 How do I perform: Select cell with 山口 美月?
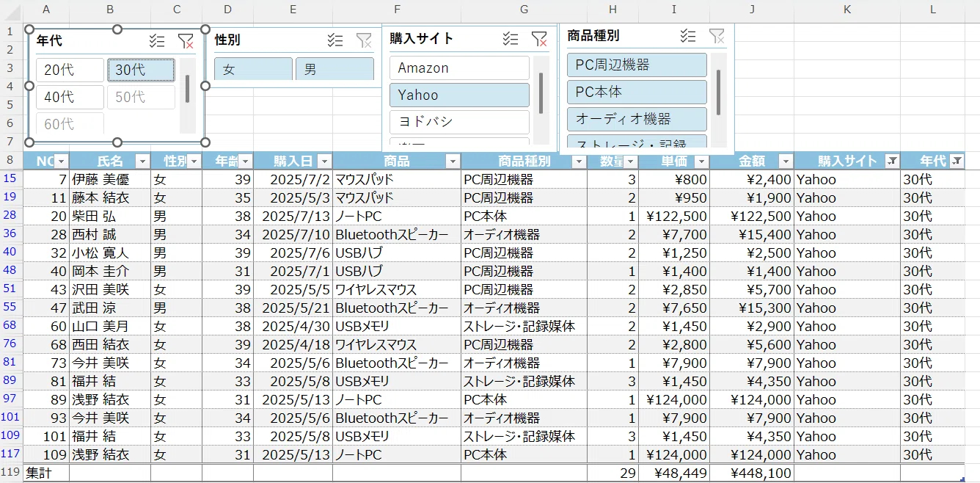point(110,326)
